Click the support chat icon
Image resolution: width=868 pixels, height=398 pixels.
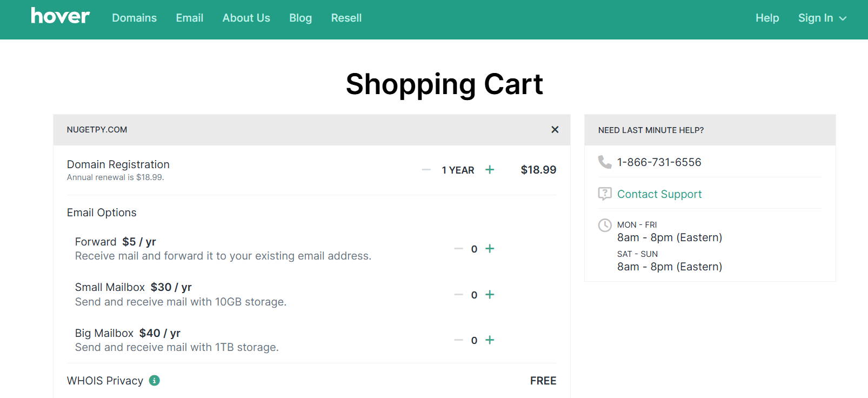coord(605,194)
